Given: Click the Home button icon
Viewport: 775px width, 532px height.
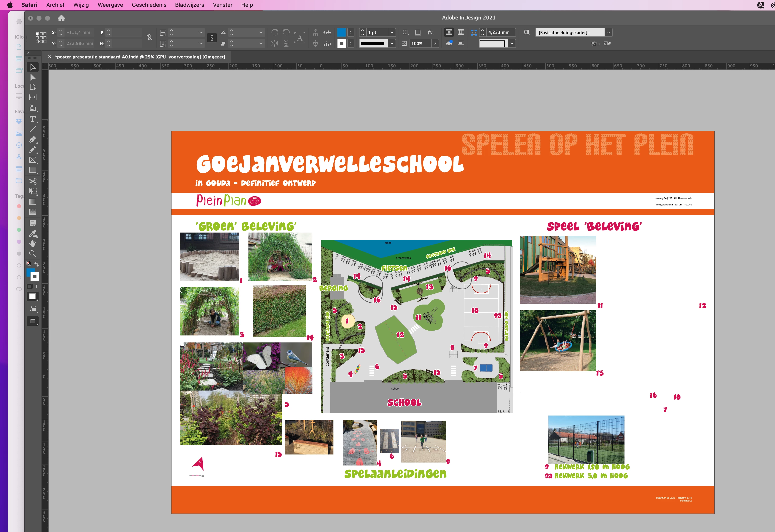Looking at the screenshot, I should [61, 18].
